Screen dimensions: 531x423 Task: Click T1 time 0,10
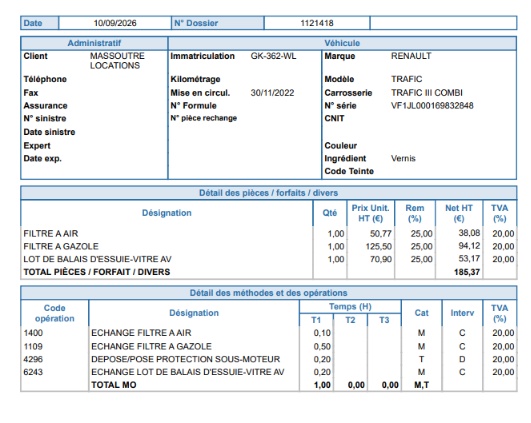(322, 333)
